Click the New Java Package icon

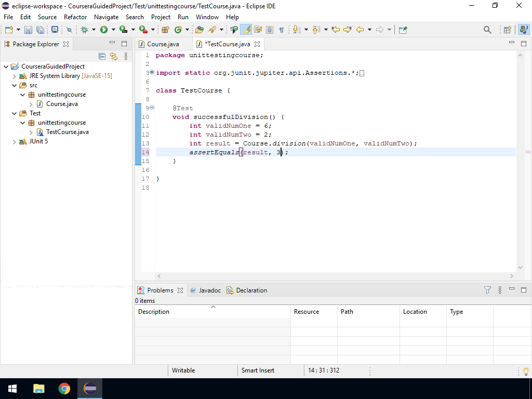tap(166, 30)
